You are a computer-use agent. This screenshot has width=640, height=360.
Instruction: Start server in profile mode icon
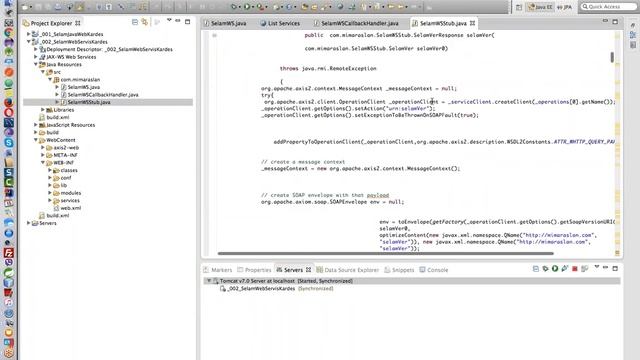point(564,269)
